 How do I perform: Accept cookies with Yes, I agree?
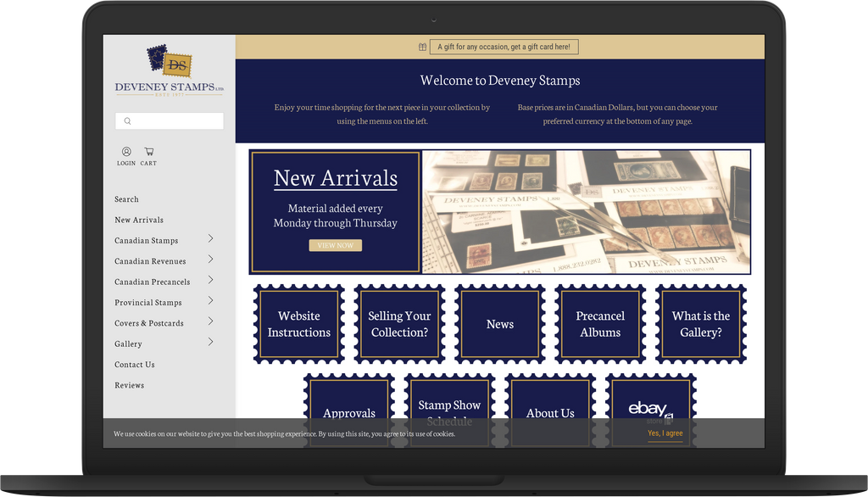click(x=665, y=433)
